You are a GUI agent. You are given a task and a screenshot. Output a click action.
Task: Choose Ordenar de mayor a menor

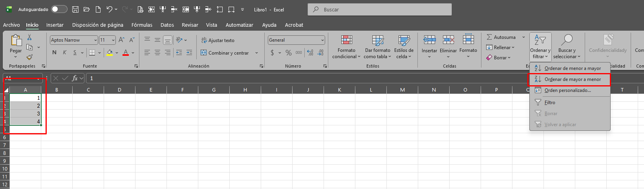(570, 79)
